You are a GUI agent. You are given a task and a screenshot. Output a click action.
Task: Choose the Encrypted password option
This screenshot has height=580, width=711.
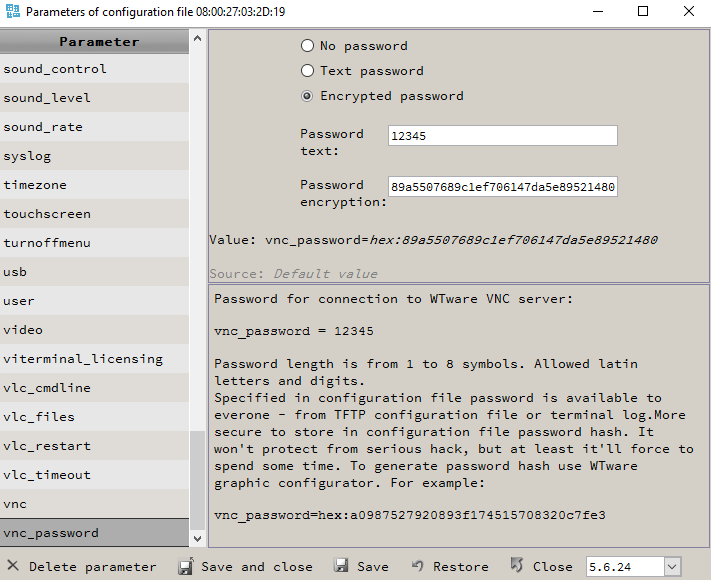[308, 96]
